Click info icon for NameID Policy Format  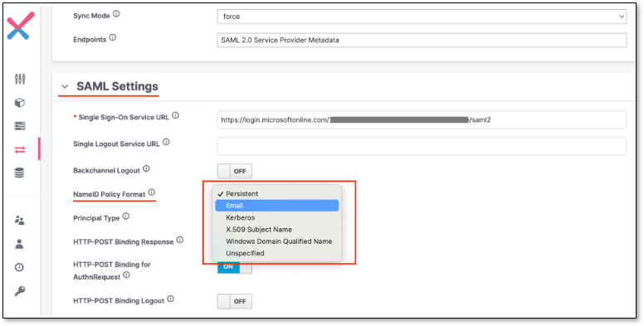[152, 192]
